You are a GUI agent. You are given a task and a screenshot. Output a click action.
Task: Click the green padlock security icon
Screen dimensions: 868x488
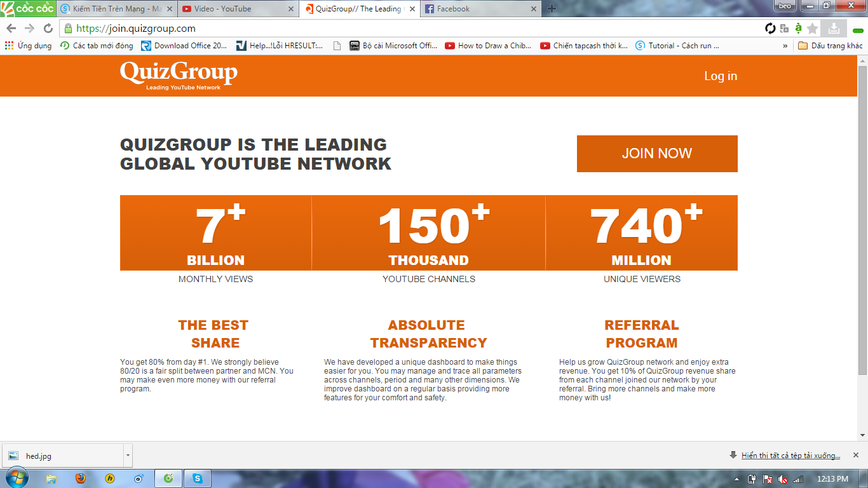(x=69, y=29)
